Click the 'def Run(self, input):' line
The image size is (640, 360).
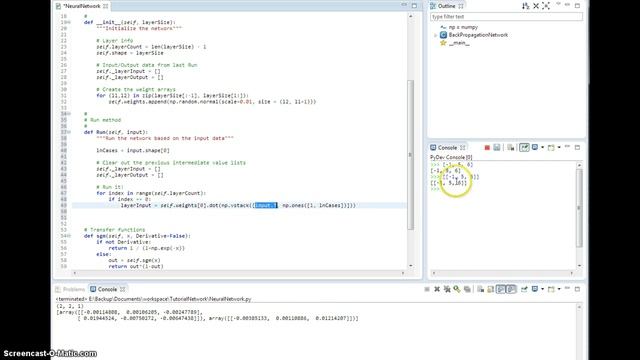point(116,132)
